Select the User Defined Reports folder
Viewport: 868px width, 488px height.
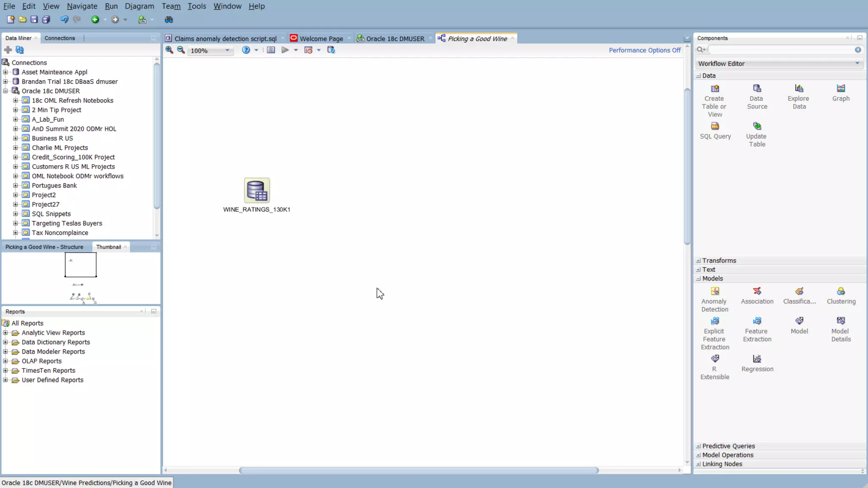click(53, 380)
